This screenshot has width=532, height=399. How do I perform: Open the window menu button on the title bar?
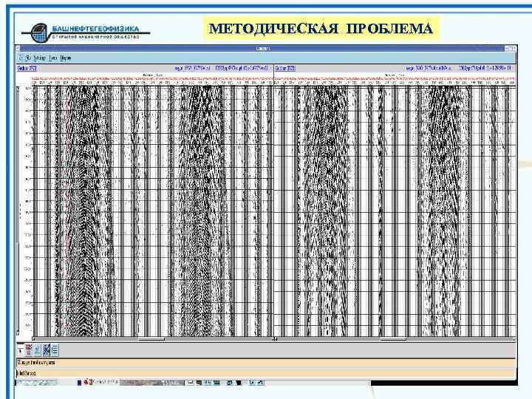click(x=18, y=49)
